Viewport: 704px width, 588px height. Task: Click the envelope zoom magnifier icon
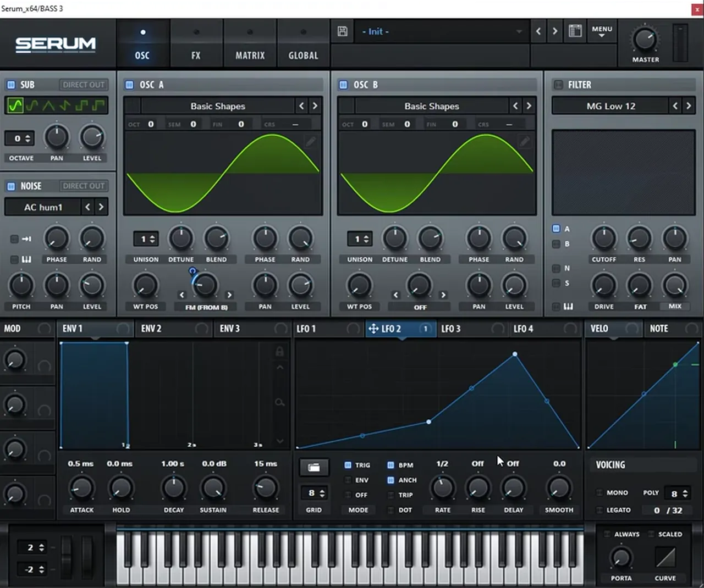tap(279, 402)
